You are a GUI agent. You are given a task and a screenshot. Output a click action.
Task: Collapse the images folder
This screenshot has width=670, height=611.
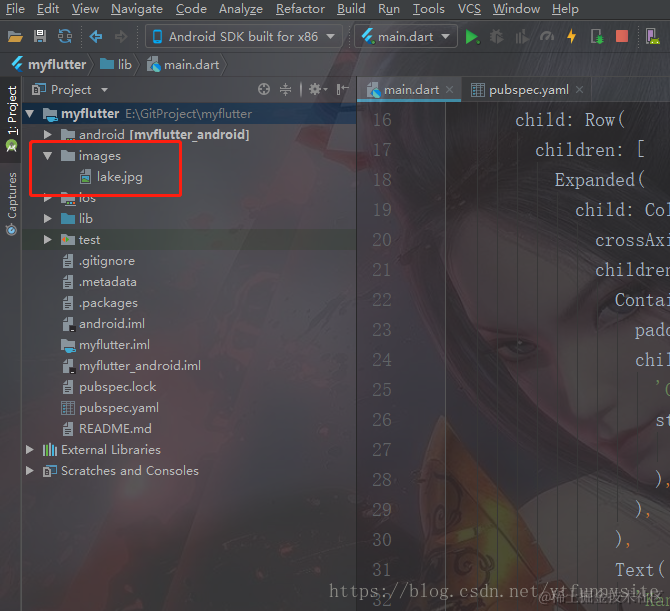[47, 156]
